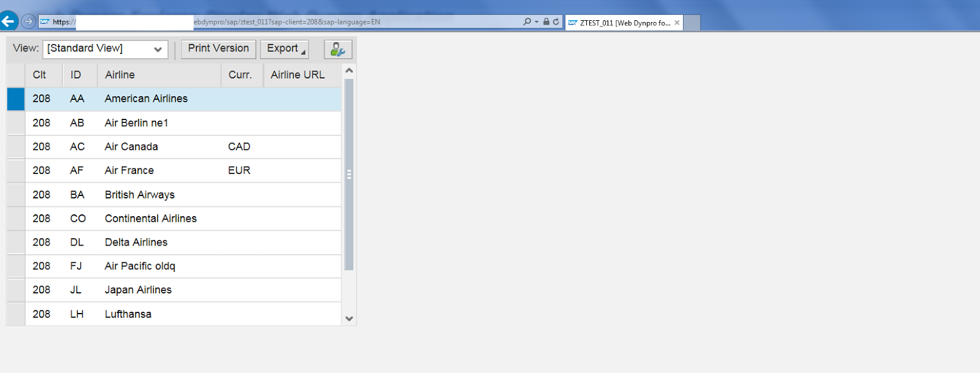The image size is (980, 373).
Task: Select the Air Pacific oldq row selector
Action: click(x=16, y=266)
